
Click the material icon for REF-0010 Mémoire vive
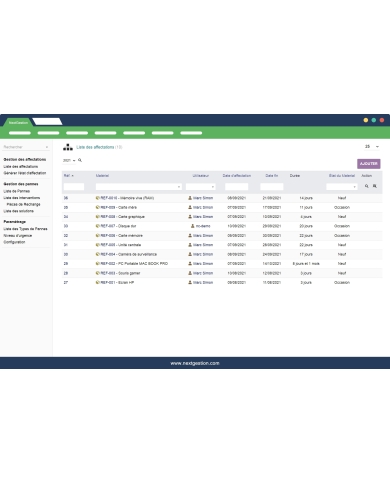tap(98, 198)
